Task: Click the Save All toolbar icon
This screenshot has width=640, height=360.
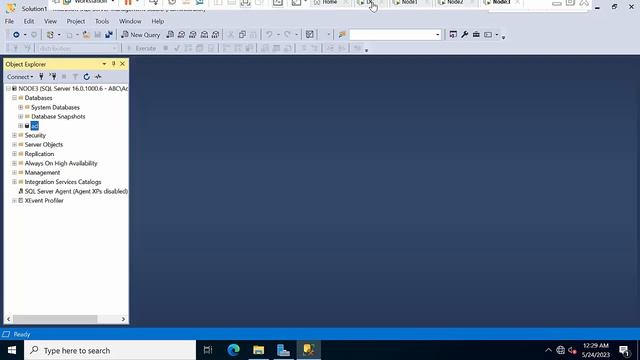Action: (109, 35)
